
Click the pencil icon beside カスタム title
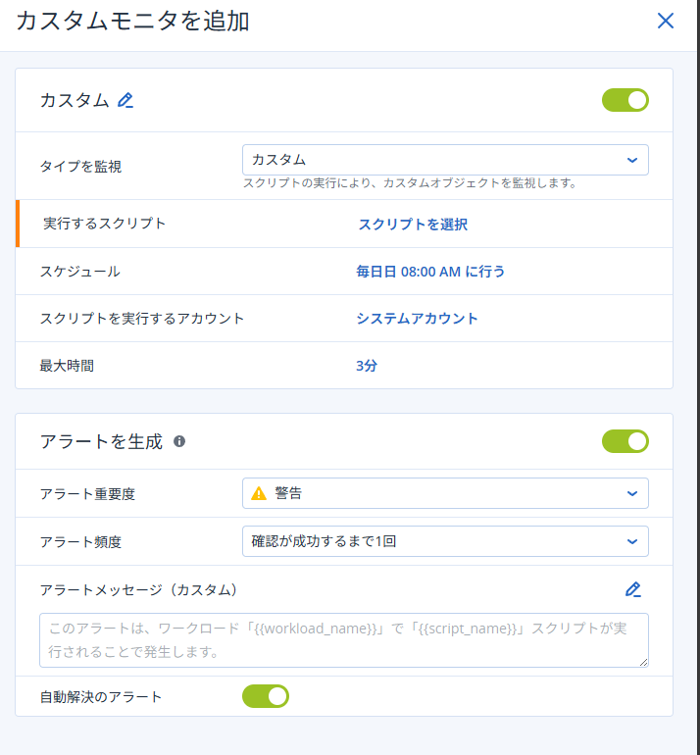pos(125,101)
